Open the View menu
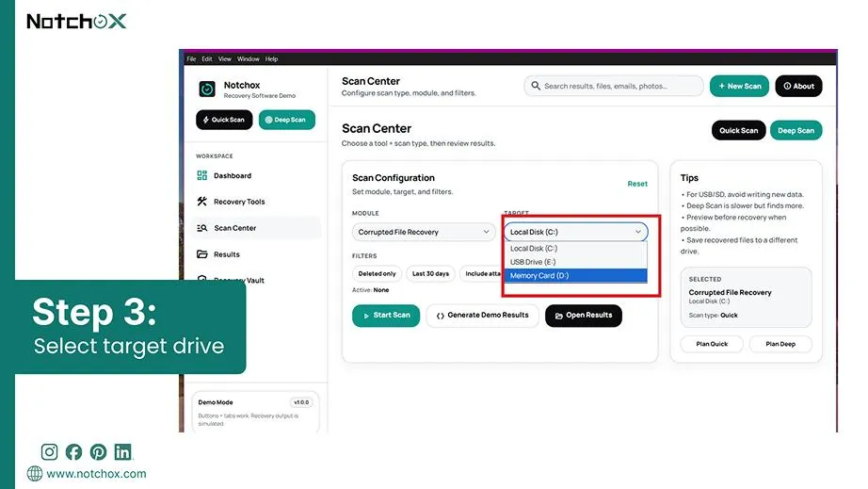This screenshot has width=868, height=489. point(225,58)
